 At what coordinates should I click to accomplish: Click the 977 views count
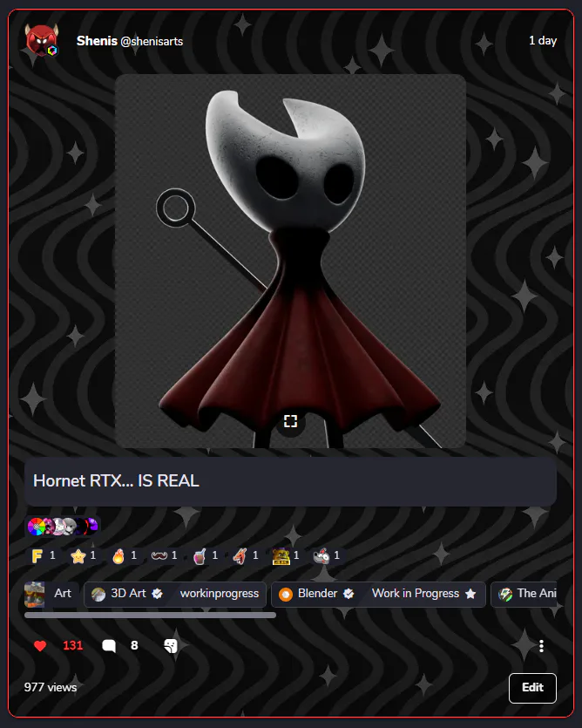(x=51, y=688)
